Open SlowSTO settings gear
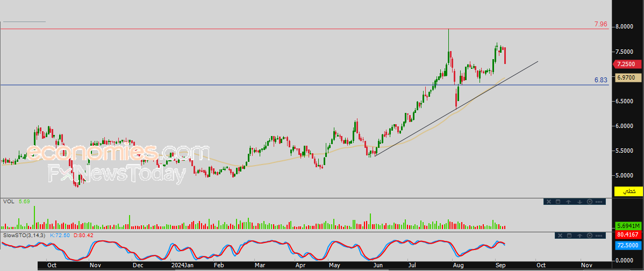This screenshot has width=644, height=271. tap(590, 236)
